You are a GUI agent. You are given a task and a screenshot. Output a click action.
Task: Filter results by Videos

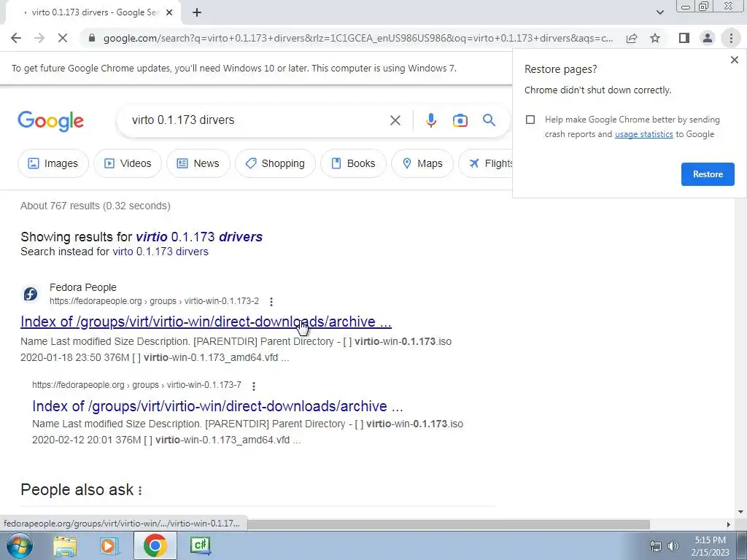[x=128, y=163]
